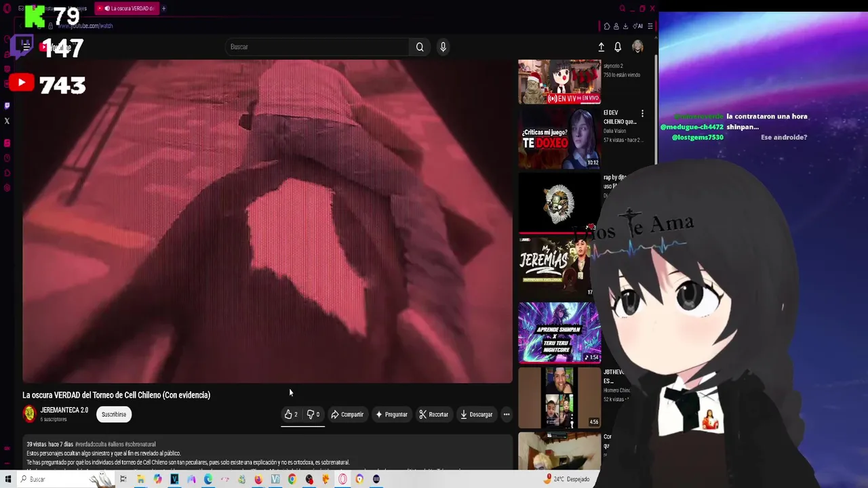The height and width of the screenshot is (488, 868).
Task: Open Microsoft Edge from the taskbar
Action: pos(208,479)
